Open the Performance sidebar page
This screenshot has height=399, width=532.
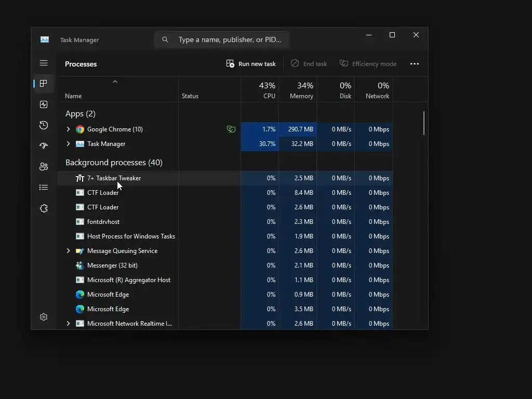44,104
